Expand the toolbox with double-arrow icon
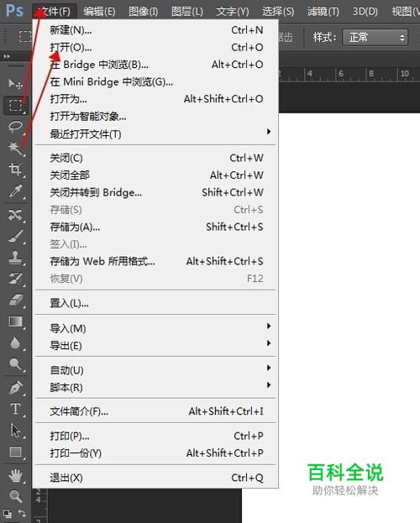 7,56
